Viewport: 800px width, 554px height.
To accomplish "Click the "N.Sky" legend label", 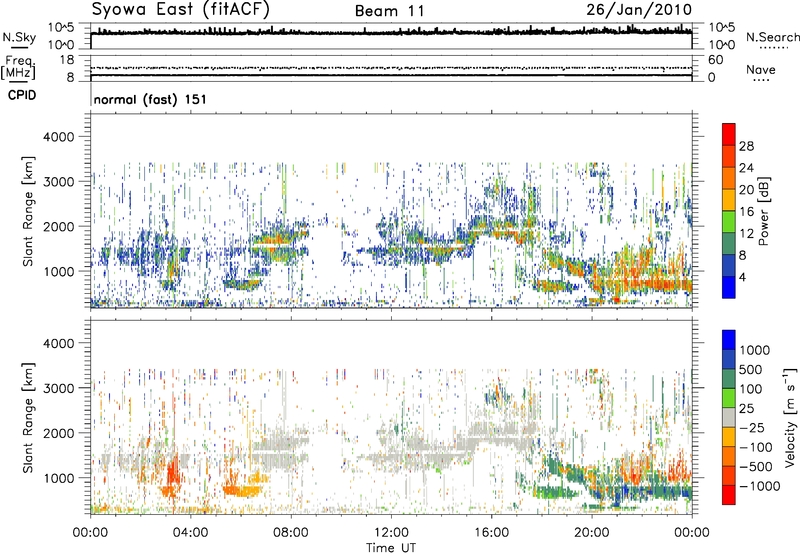I will point(19,37).
